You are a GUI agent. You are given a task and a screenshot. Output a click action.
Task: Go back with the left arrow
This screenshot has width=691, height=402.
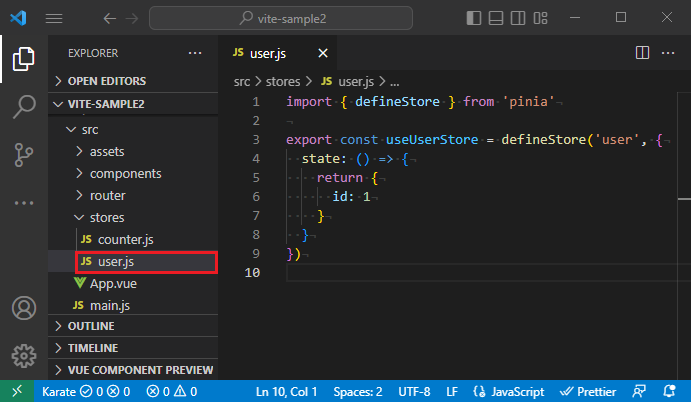(109, 19)
